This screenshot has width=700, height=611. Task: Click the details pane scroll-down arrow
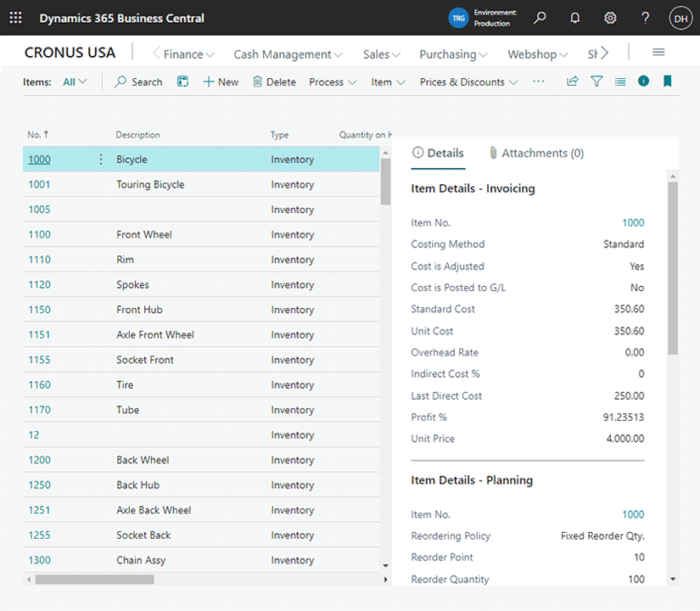tap(673, 580)
